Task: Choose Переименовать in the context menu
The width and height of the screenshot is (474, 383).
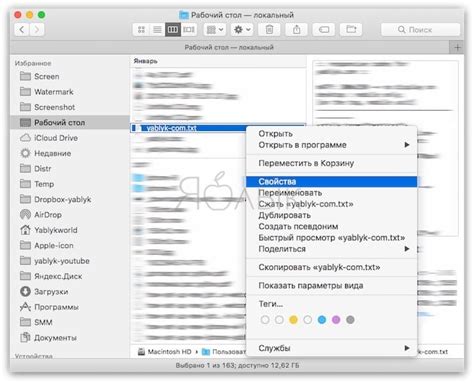Action: click(331, 193)
